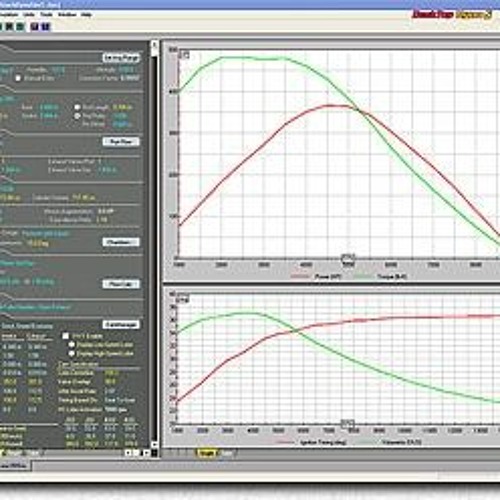Open the Tools menu
The image size is (500, 500).
coord(47,14)
